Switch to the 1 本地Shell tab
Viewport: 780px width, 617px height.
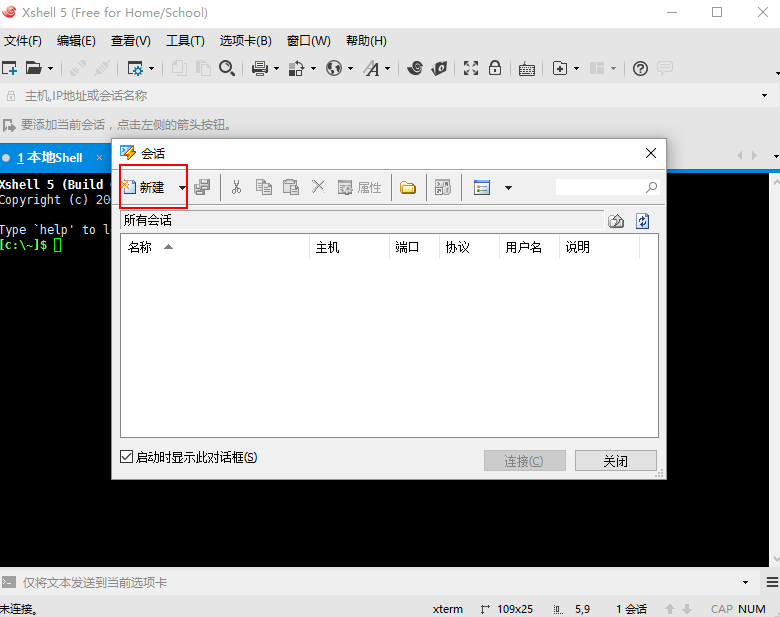(x=50, y=157)
